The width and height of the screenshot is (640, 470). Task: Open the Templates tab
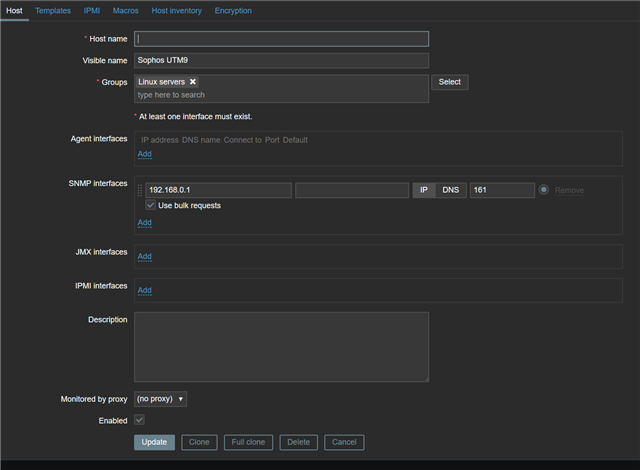53,11
